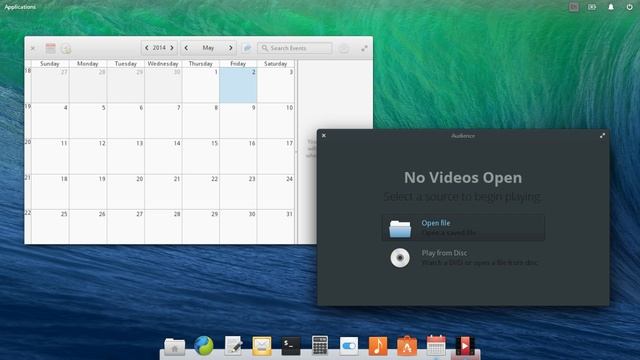Viewport: 640px width, 360px height.
Task: Open System Settings switch icon in dock
Action: pyautogui.click(x=349, y=346)
